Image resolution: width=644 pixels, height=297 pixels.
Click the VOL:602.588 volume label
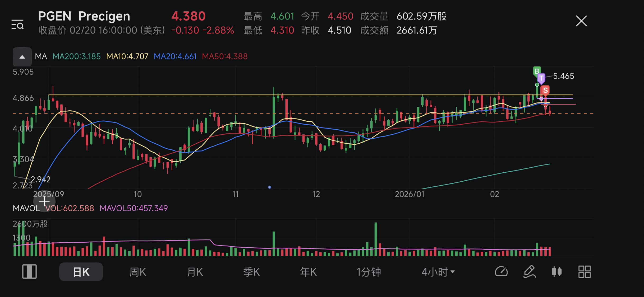pyautogui.click(x=70, y=208)
